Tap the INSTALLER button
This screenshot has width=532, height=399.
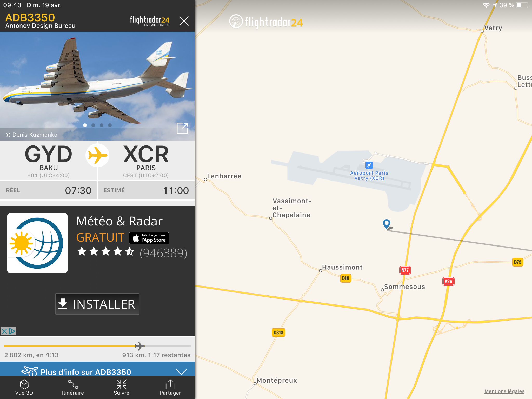click(x=97, y=304)
